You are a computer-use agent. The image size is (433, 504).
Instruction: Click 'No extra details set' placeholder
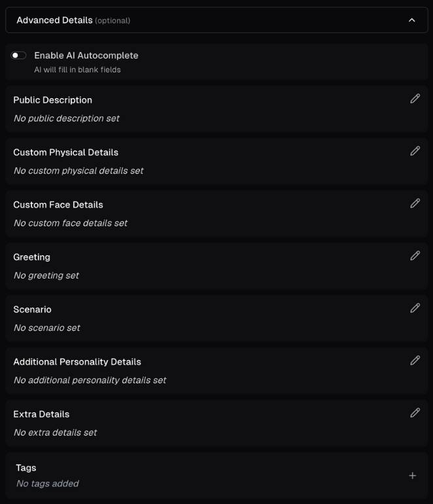(55, 433)
